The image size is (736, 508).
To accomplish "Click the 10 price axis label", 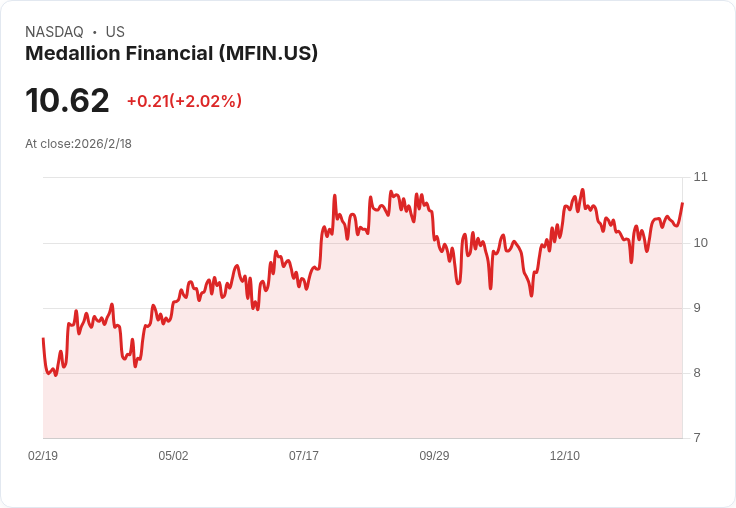I will (700, 243).
